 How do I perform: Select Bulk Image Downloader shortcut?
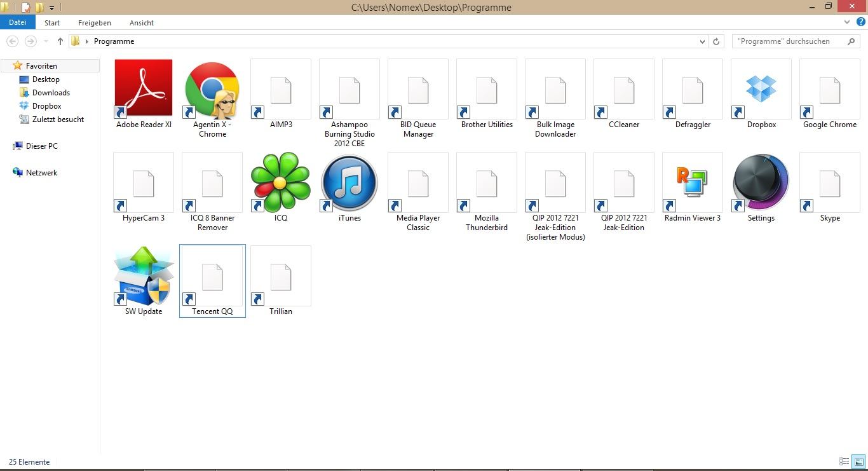pyautogui.click(x=555, y=99)
